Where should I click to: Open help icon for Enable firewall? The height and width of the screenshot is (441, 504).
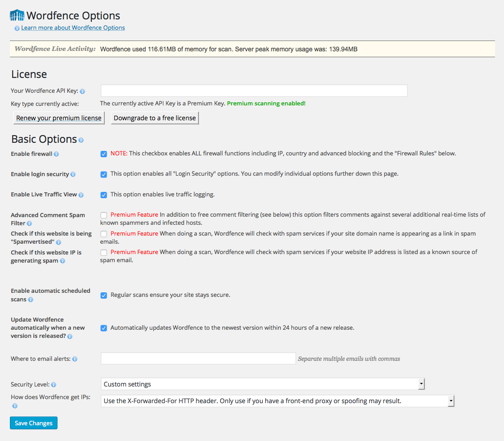tap(56, 154)
